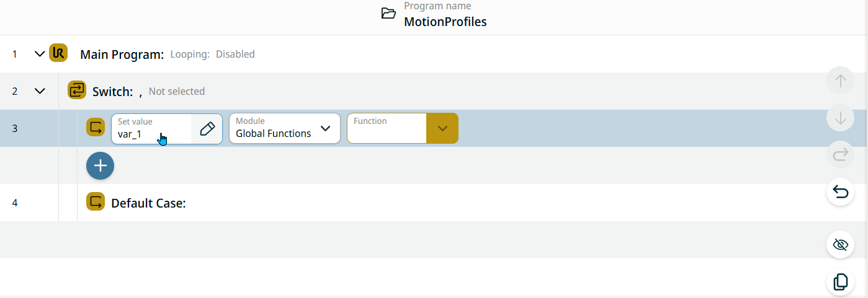Click the case icon on line 3
The image size is (868, 298).
(96, 128)
